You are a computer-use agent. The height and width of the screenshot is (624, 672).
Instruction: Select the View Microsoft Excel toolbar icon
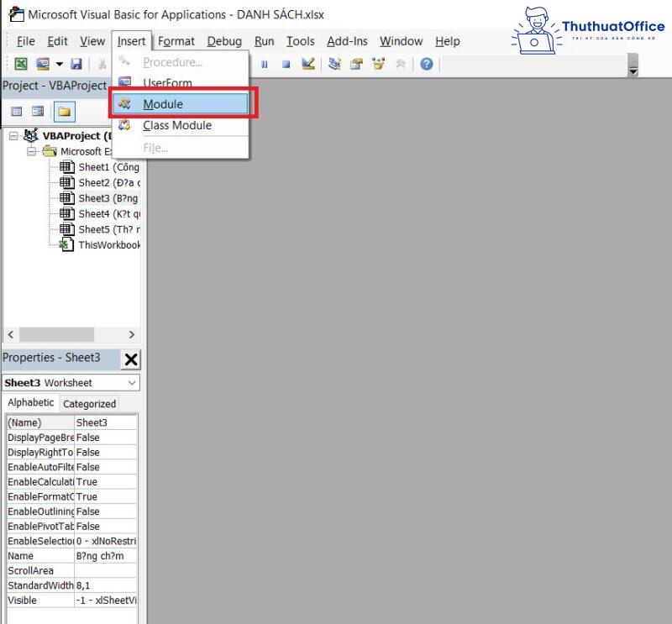(20, 64)
